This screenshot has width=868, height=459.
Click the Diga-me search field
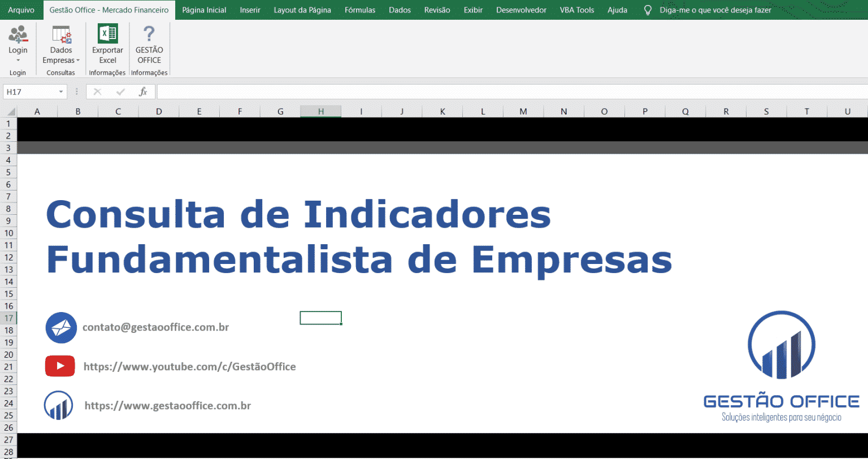715,10
